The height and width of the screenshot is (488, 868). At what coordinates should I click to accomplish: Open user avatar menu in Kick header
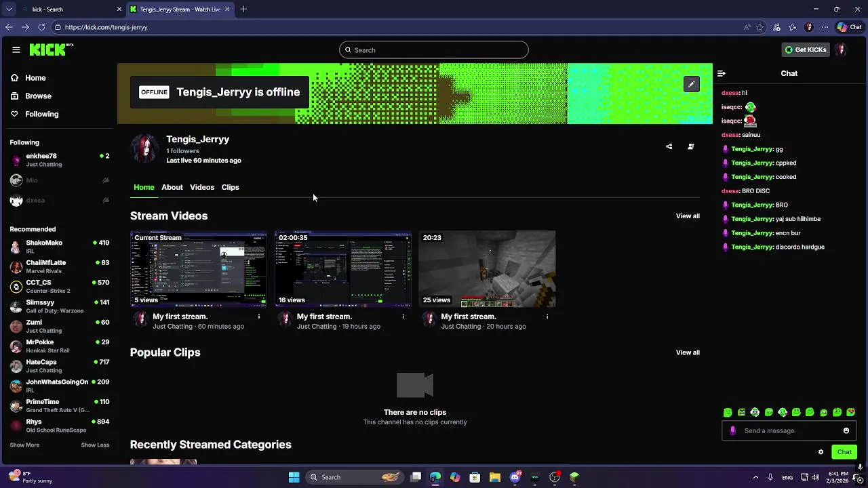coord(841,49)
